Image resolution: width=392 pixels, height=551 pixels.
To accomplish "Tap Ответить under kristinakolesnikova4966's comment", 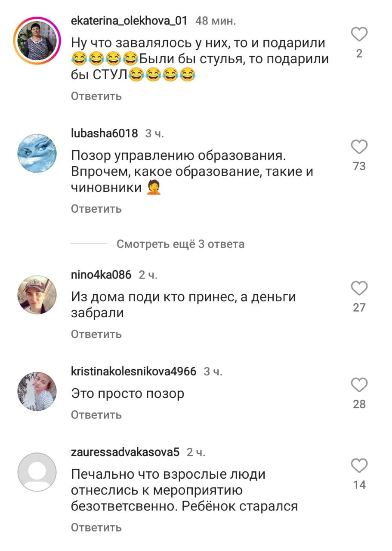I will point(96,415).
